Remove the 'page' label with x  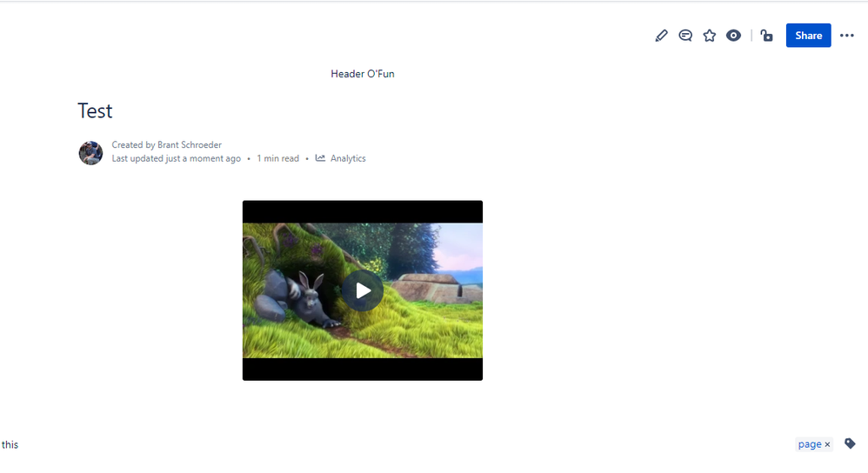[828, 444]
